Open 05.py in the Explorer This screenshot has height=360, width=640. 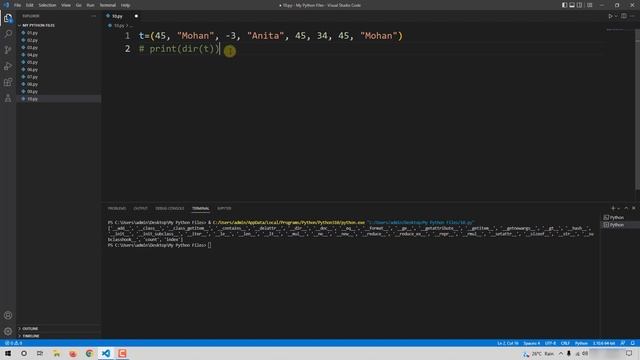click(32, 62)
